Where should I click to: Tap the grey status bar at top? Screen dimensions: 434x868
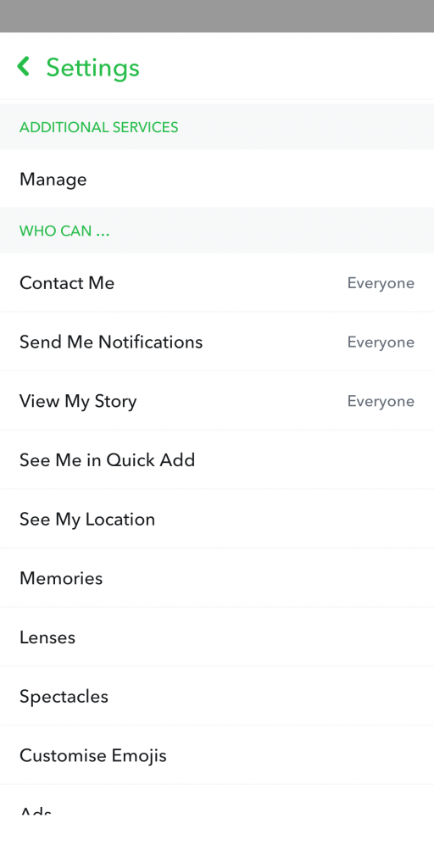coord(217,16)
